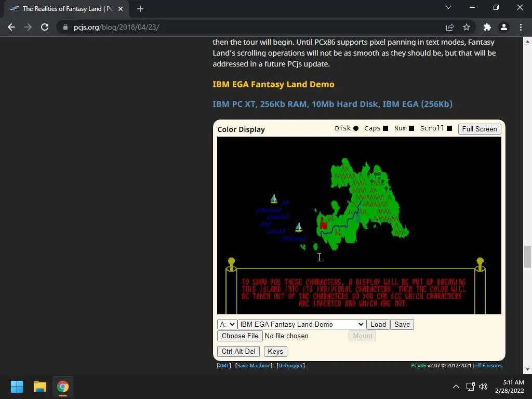Click the No file chosen text
Screen dimensions: 532x399
pos(287,336)
